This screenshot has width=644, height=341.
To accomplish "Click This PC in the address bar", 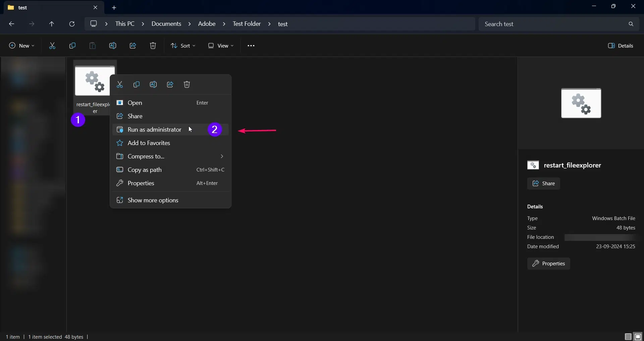I will click(125, 24).
